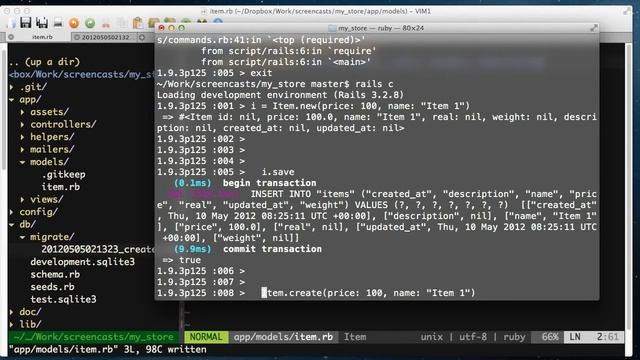Expand the assets/ folder
The width and height of the screenshot is (640, 360).
click(x=22, y=112)
